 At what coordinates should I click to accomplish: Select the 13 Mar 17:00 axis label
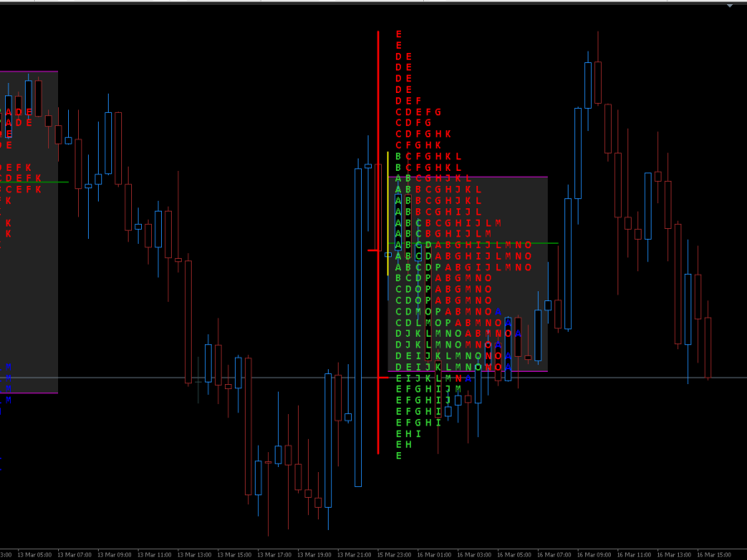274,554
